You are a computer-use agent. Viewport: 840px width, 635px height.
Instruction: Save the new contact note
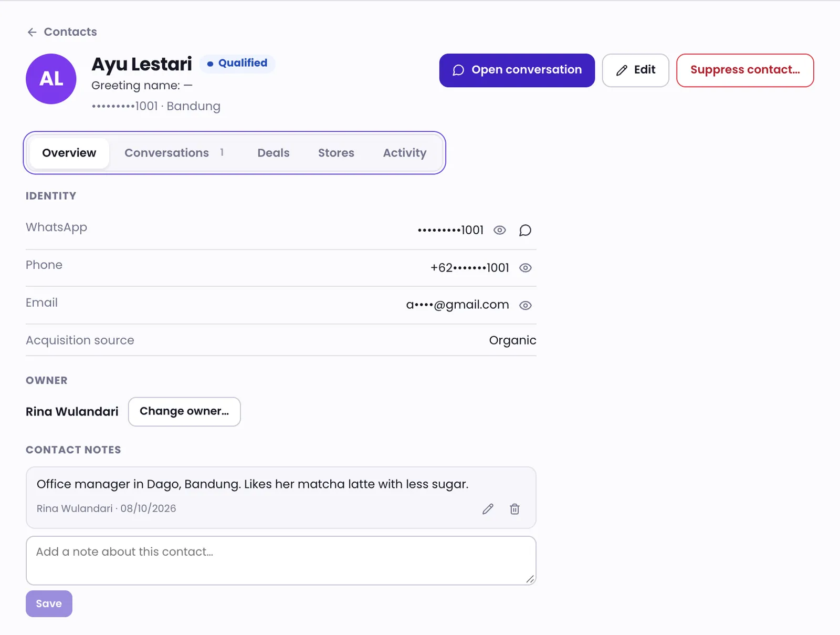click(49, 604)
